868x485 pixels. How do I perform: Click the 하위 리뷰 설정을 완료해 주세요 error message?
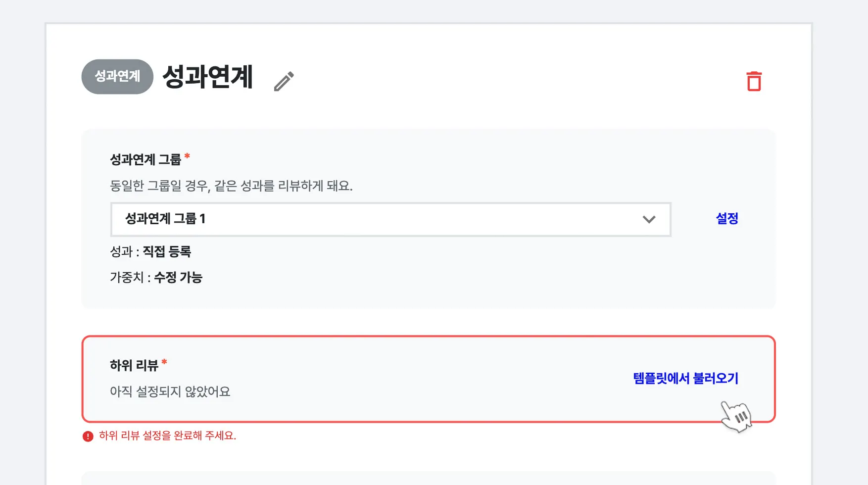[167, 436]
